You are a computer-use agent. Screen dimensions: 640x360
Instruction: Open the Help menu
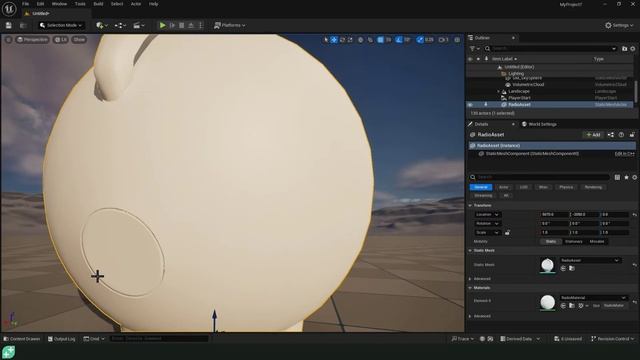(153, 4)
